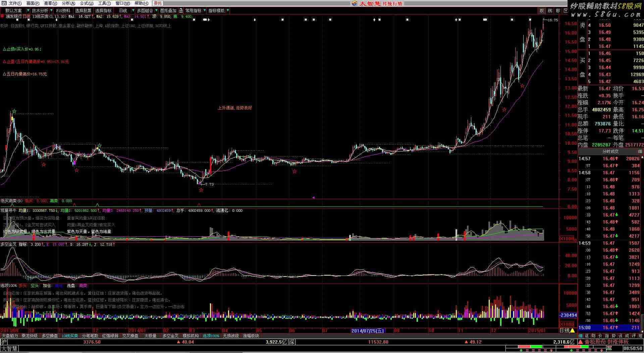Toggle 移 button at chart top-right
This screenshot has width=644, height=353.
coord(558,11)
